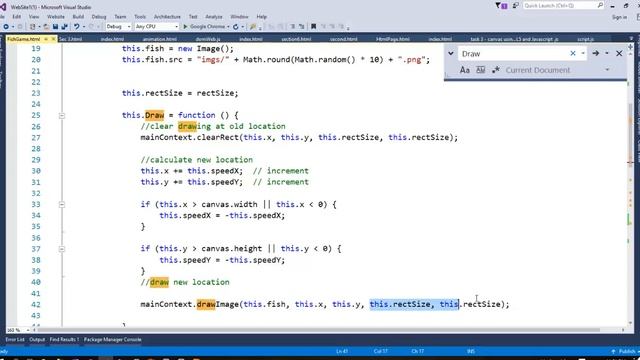Open the Tools menu
The image size is (640, 360).
pos(140,17)
